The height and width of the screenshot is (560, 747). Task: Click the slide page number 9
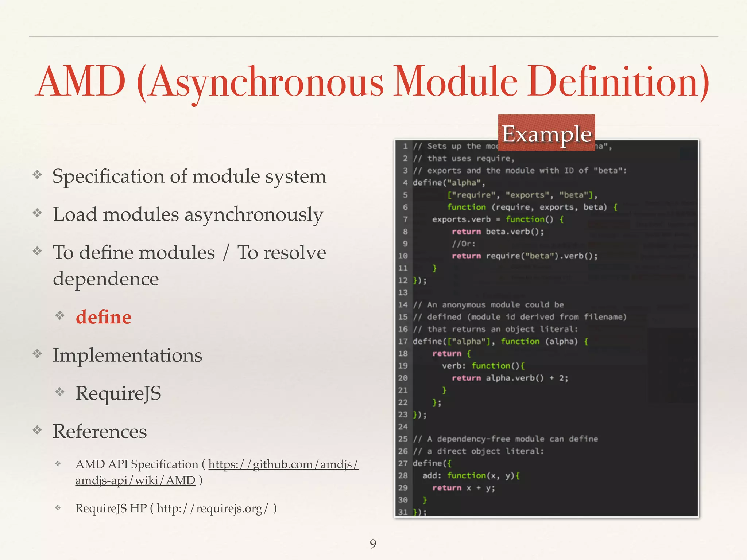(373, 544)
